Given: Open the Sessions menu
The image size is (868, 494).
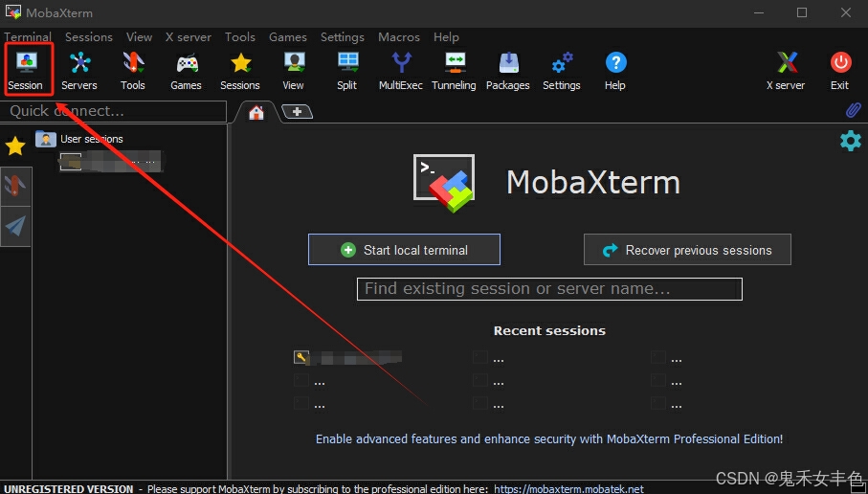Looking at the screenshot, I should pyautogui.click(x=89, y=37).
